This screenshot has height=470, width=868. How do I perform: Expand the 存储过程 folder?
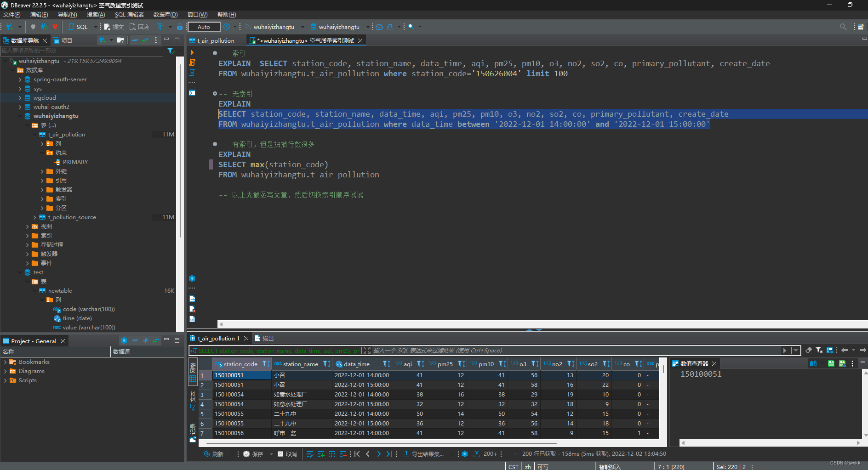pos(27,245)
